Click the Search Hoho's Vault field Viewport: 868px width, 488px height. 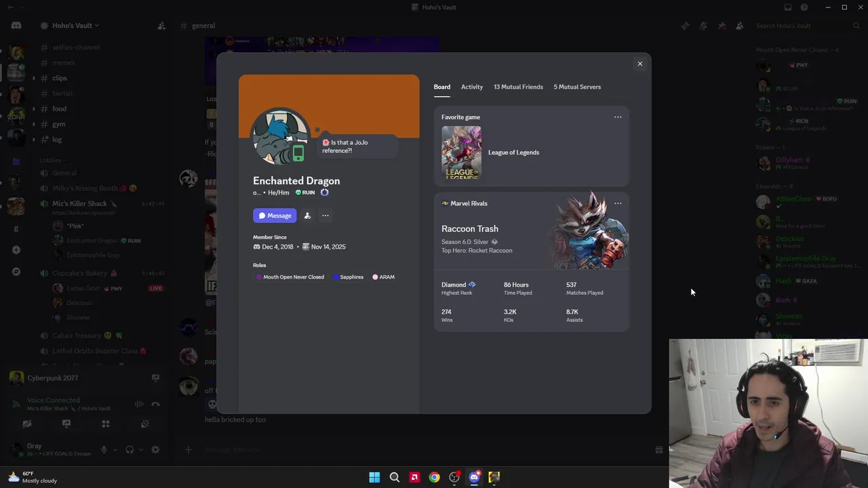[807, 26]
